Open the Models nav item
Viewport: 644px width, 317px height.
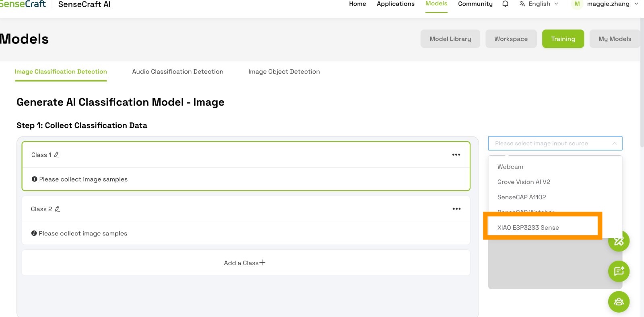point(436,4)
